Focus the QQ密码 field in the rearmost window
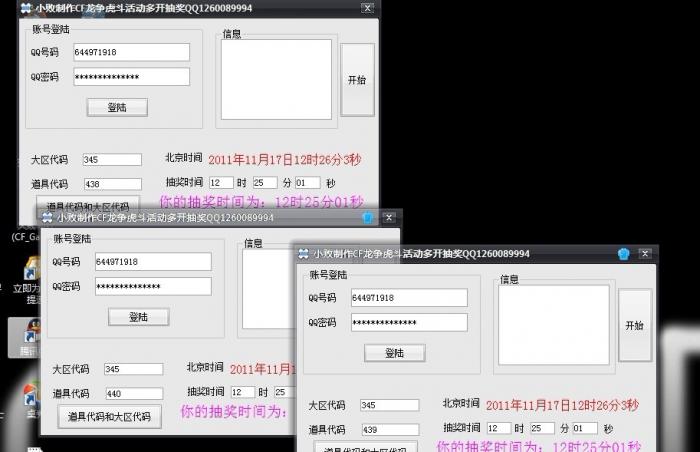The image size is (700, 452). [x=131, y=77]
